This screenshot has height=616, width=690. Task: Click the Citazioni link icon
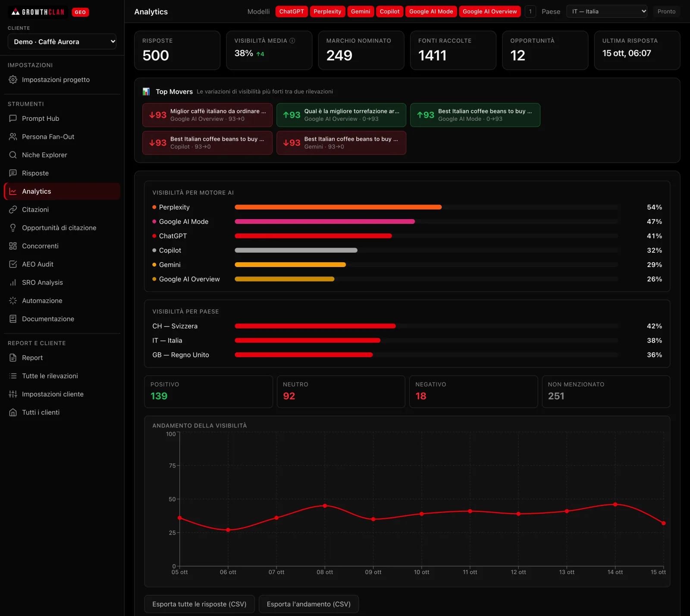(13, 210)
